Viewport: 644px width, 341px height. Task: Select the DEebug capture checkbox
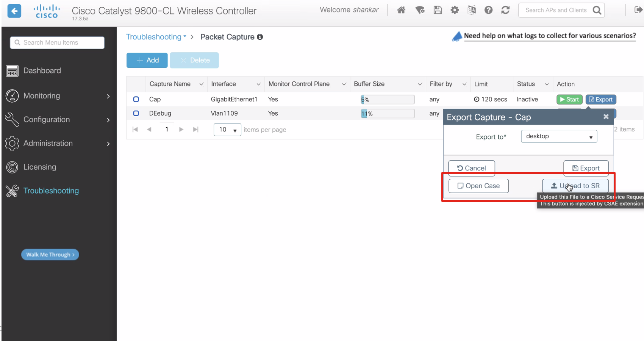(x=136, y=113)
